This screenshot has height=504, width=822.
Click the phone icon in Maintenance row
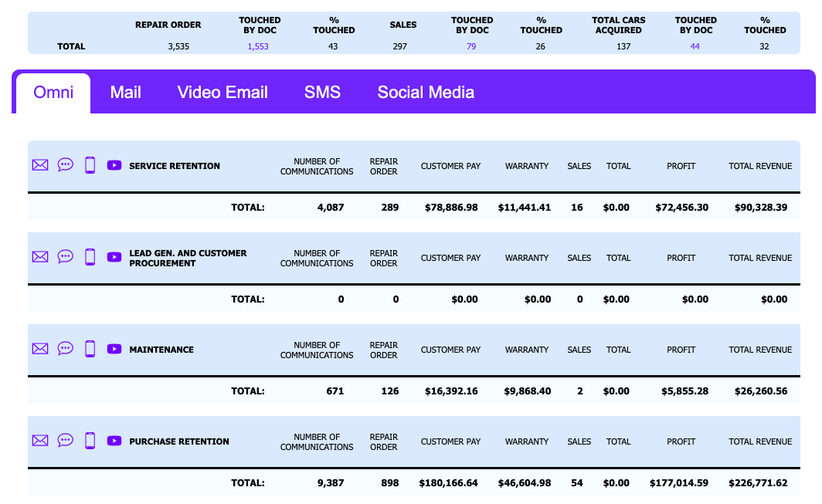(x=90, y=348)
